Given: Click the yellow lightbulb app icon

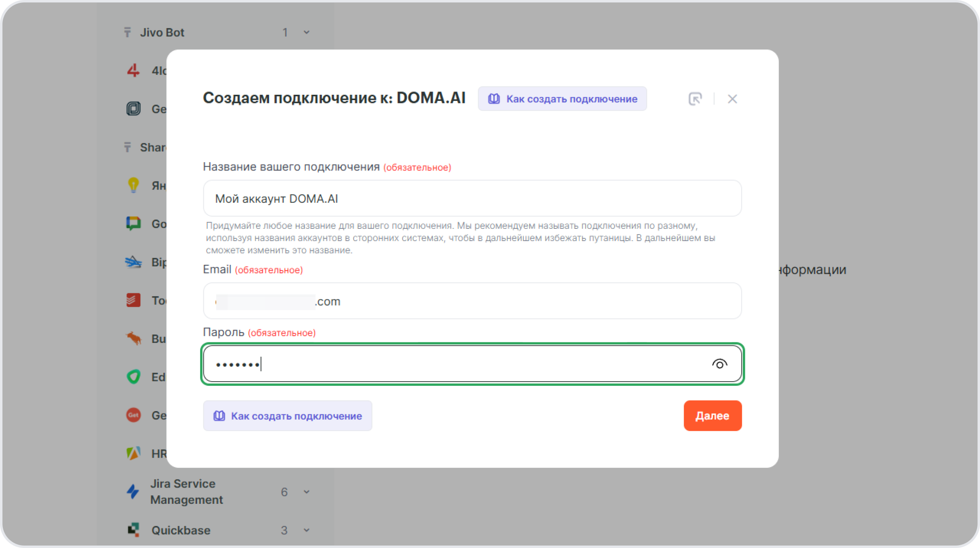Looking at the screenshot, I should (133, 185).
